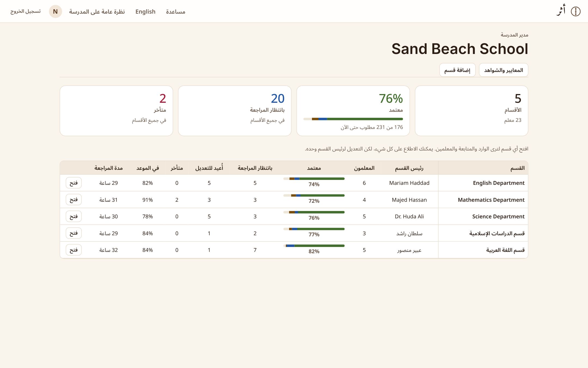Click the معتمد column header
This screenshot has height=368, width=588.
314,168
